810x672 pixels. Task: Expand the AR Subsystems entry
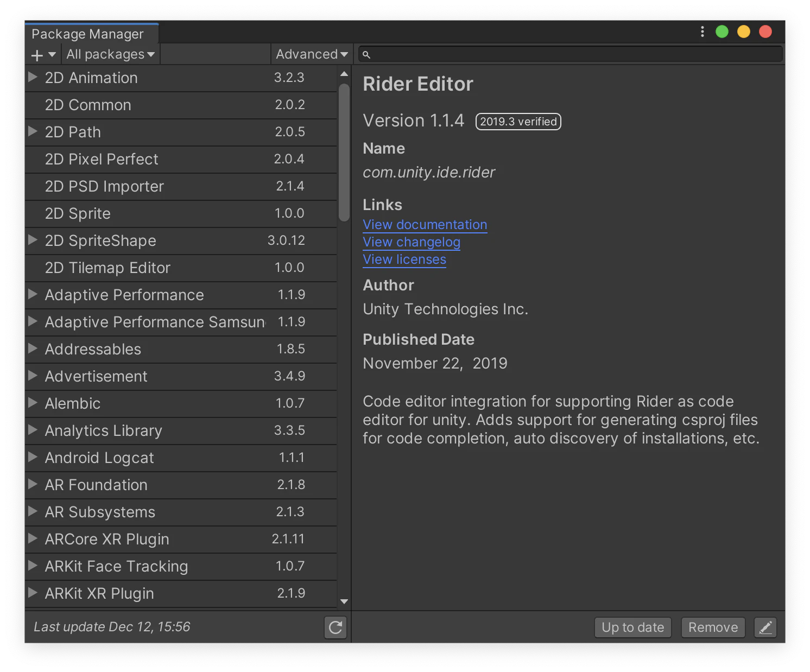pos(33,511)
